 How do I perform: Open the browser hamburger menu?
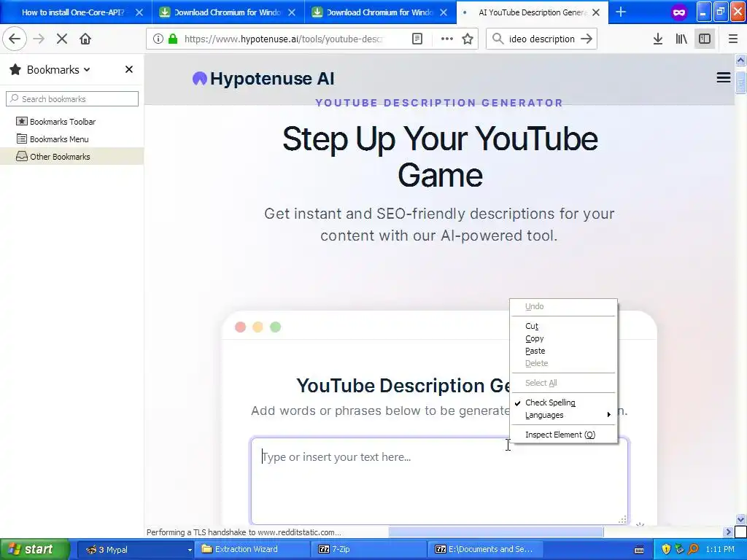(733, 39)
